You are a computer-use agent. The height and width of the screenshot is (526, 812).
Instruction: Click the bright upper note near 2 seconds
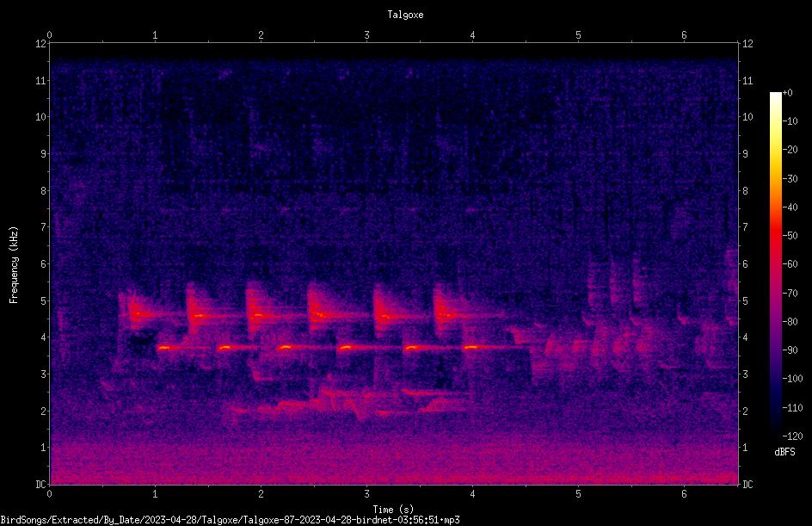pyautogui.click(x=257, y=315)
